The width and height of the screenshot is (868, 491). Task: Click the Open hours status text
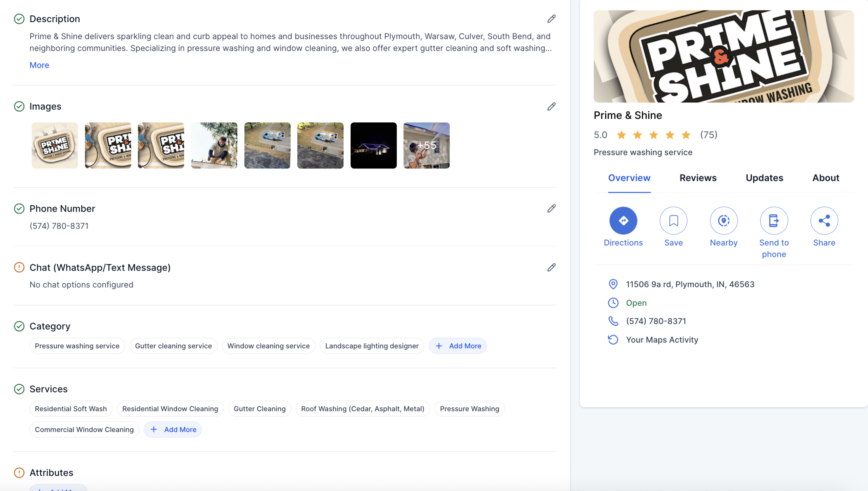pos(636,303)
